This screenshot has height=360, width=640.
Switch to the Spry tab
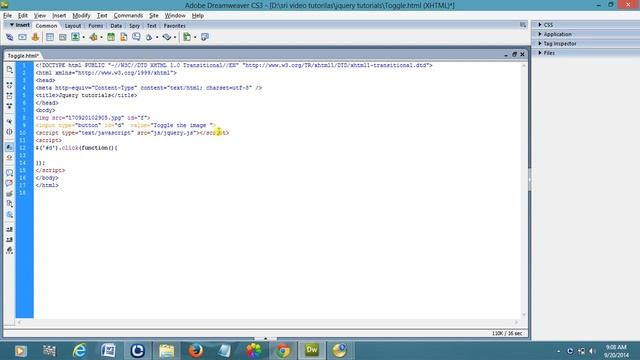coord(134,26)
